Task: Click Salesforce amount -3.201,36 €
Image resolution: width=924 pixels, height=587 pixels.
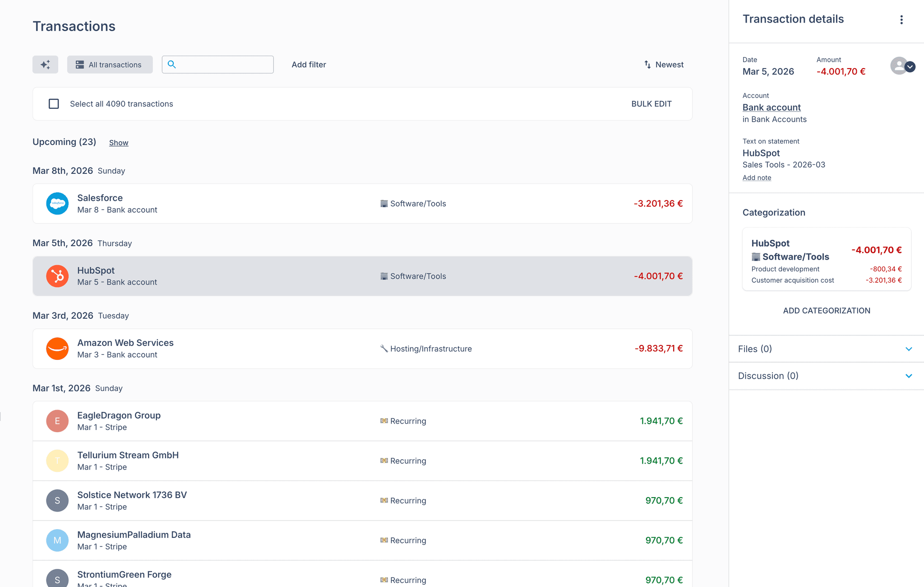Action: [658, 204]
